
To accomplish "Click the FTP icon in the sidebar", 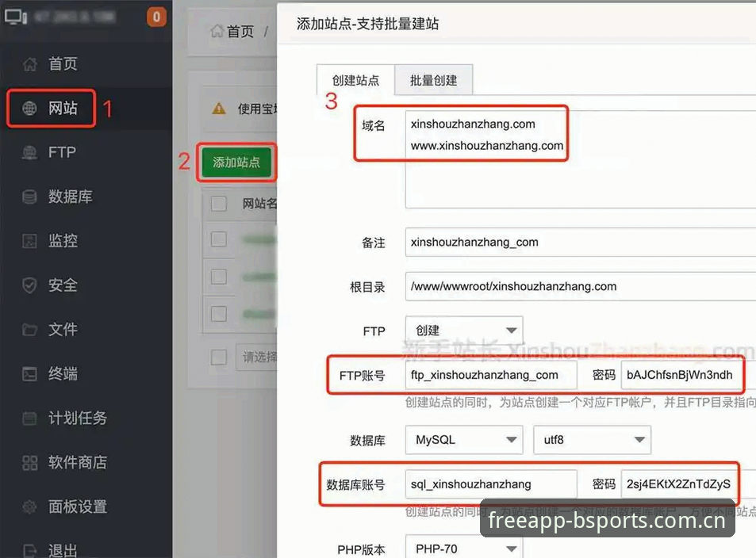I will click(29, 153).
